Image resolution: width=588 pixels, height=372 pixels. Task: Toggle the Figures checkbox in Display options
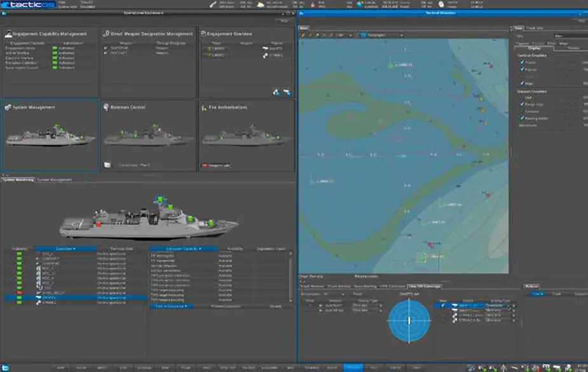[x=523, y=68]
